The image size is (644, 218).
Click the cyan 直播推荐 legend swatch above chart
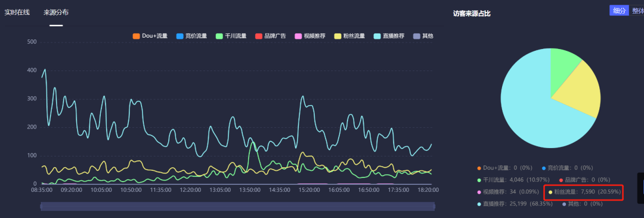(377, 36)
